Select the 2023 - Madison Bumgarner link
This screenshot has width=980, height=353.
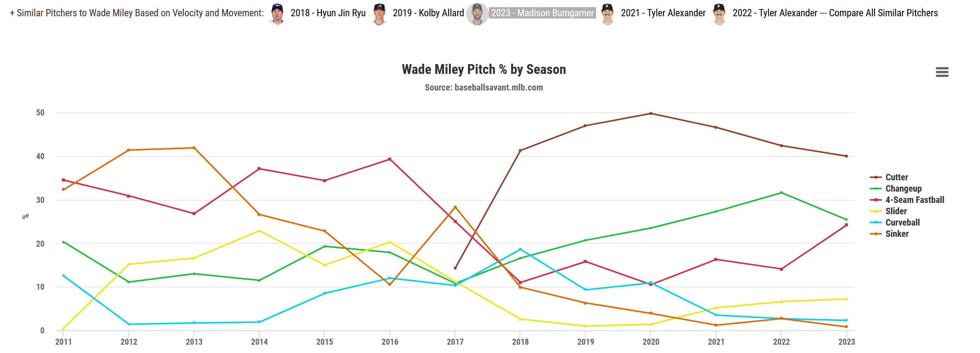(x=542, y=13)
